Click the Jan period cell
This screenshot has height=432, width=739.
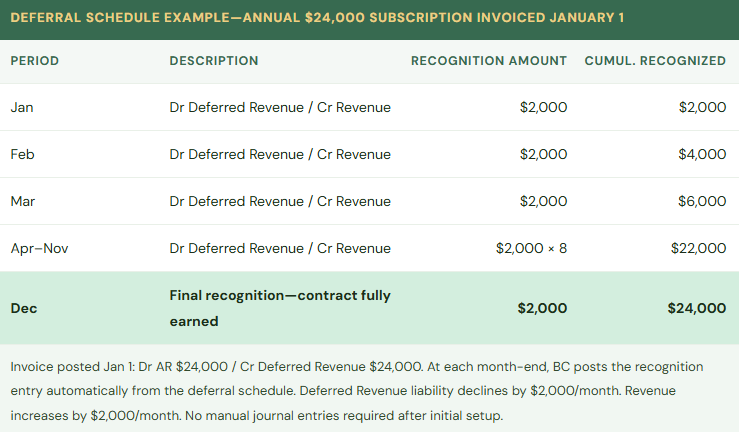tap(22, 107)
